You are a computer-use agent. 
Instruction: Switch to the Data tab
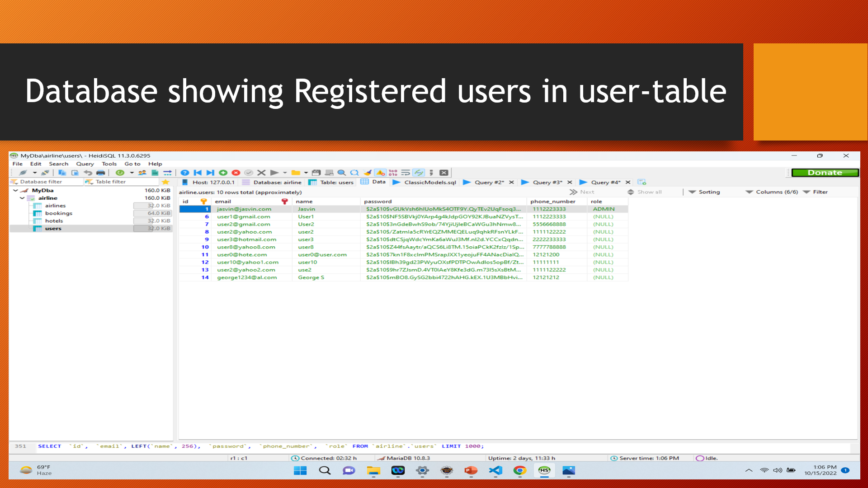pos(373,182)
